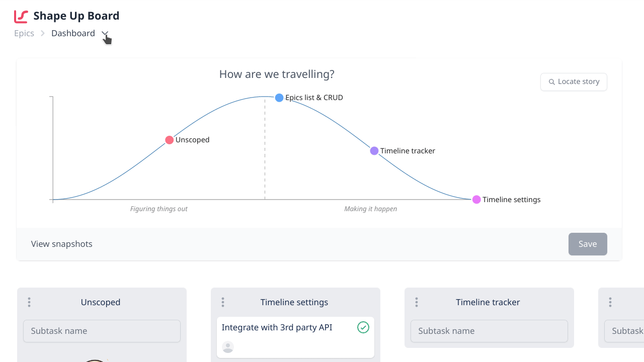Expand the Dashboard dropdown chevron
The width and height of the screenshot is (644, 362).
pos(105,34)
